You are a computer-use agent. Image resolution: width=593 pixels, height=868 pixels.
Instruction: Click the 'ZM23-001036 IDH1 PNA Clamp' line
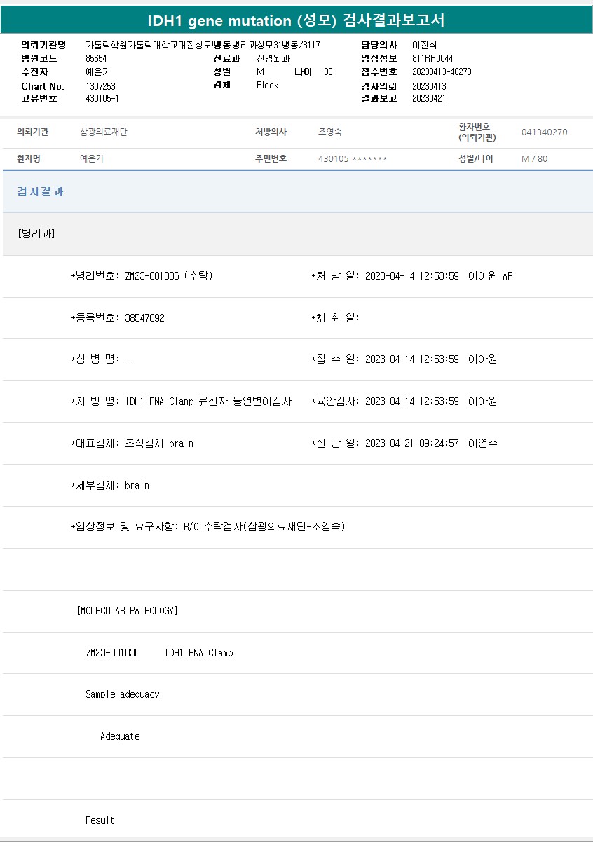click(x=159, y=653)
